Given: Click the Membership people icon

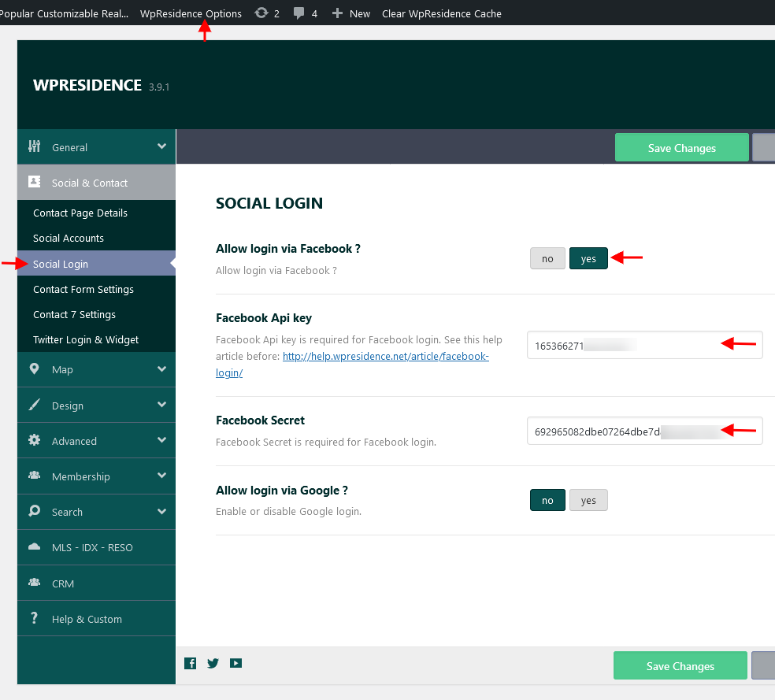Looking at the screenshot, I should coord(34,476).
